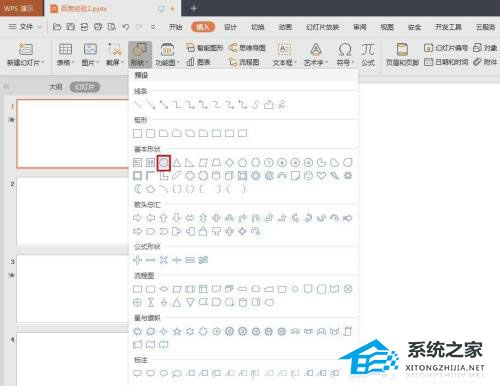Image resolution: width=500 pixels, height=386 pixels.
Task: Pick the minus sign equation shape
Action: click(x=151, y=260)
